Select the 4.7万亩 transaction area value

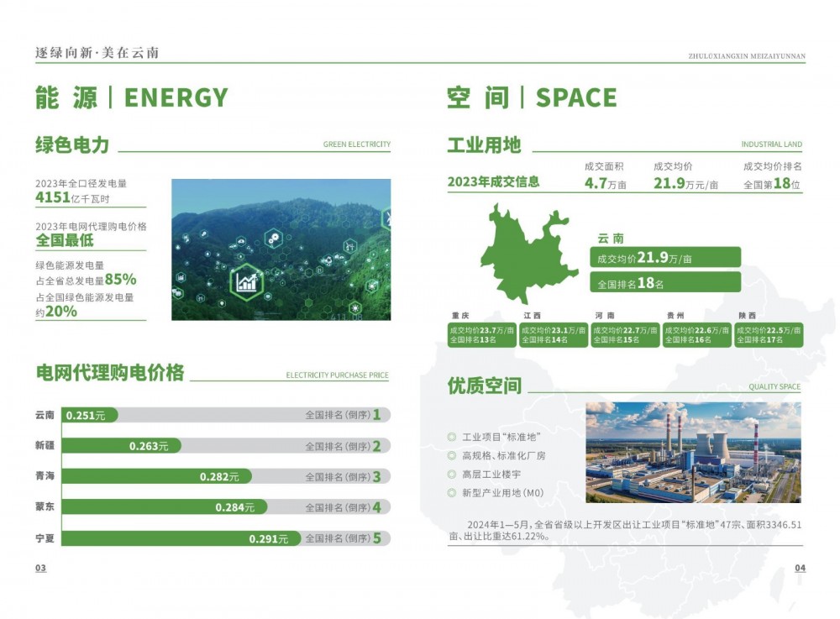click(606, 183)
